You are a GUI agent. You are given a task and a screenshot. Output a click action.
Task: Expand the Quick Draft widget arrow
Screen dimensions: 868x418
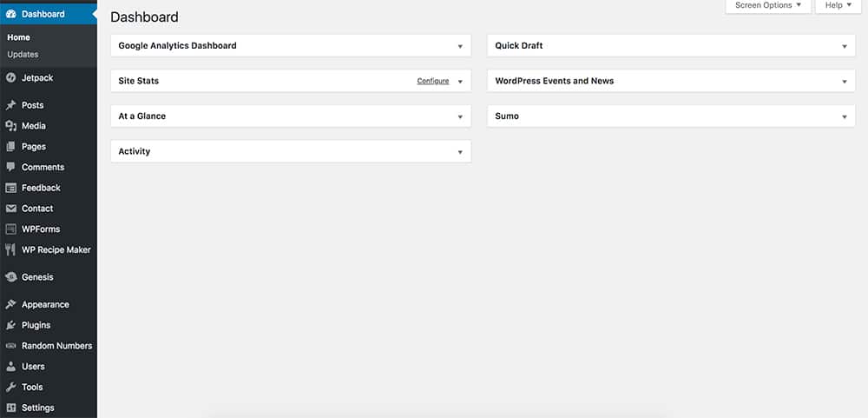(845, 47)
